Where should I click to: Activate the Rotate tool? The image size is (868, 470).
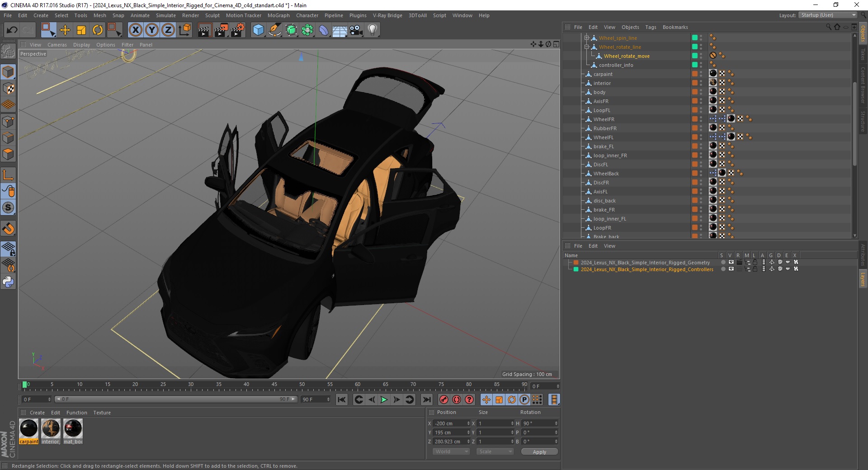pyautogui.click(x=98, y=30)
